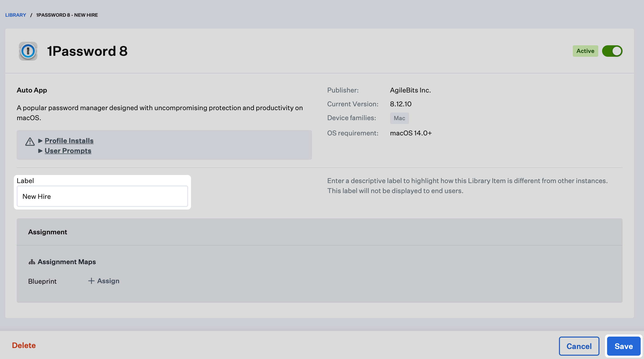
Task: Click the 1PASSWORD 8 - NEW HIRE breadcrumb
Action: click(x=67, y=15)
